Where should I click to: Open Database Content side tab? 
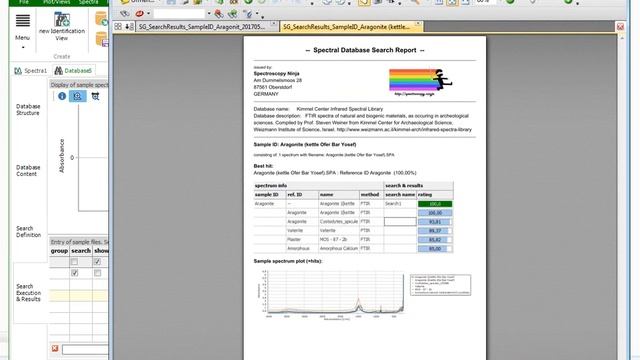click(28, 171)
